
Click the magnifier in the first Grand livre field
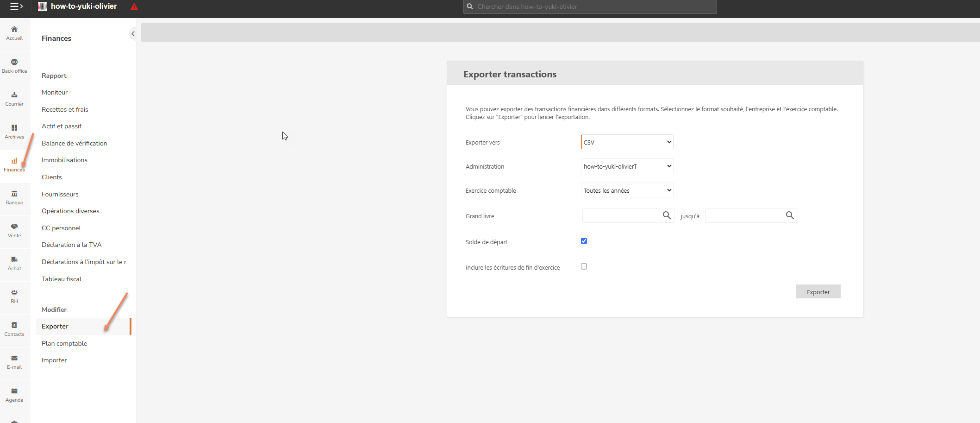tap(667, 215)
